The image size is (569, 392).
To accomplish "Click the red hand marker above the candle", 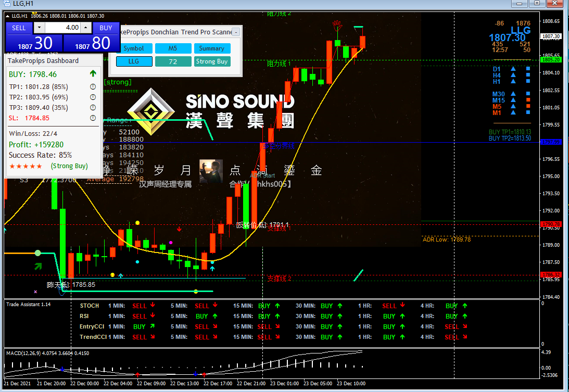I will (337, 25).
